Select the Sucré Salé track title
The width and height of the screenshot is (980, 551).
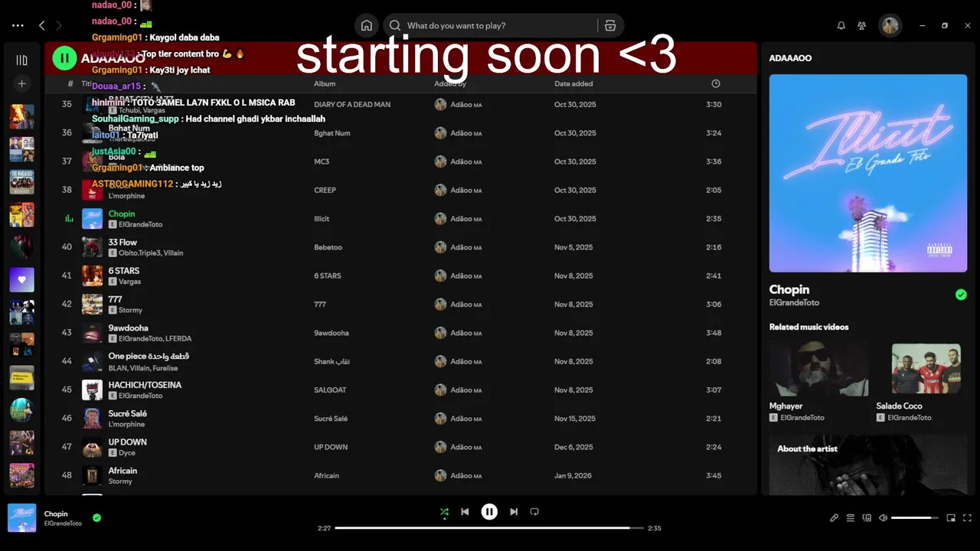(128, 413)
